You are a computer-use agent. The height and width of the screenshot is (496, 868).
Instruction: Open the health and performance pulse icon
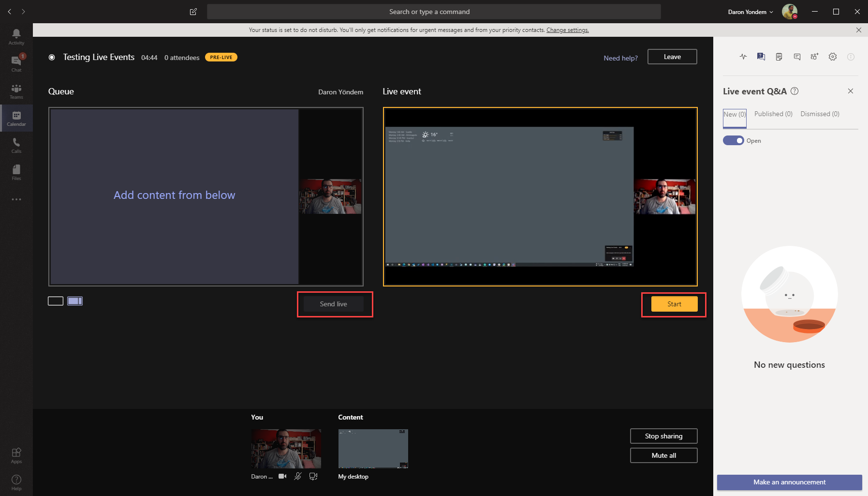coord(743,57)
